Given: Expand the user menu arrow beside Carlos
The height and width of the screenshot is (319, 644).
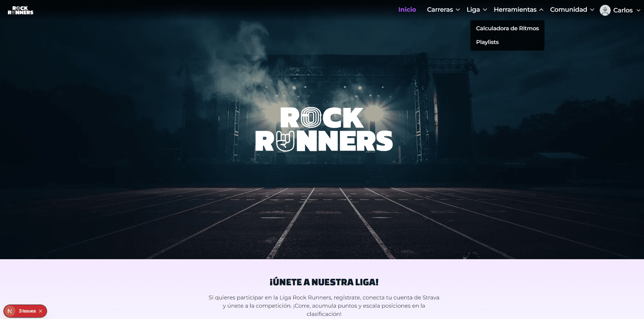Looking at the screenshot, I should pyautogui.click(x=639, y=10).
